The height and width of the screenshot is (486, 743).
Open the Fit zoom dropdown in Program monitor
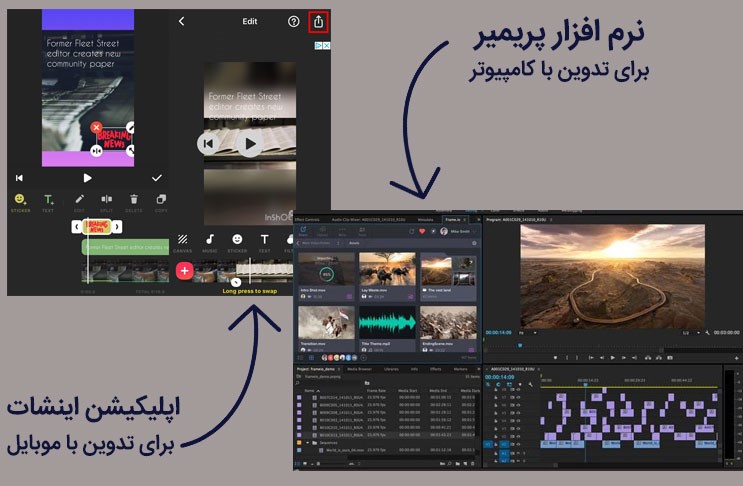click(x=527, y=333)
